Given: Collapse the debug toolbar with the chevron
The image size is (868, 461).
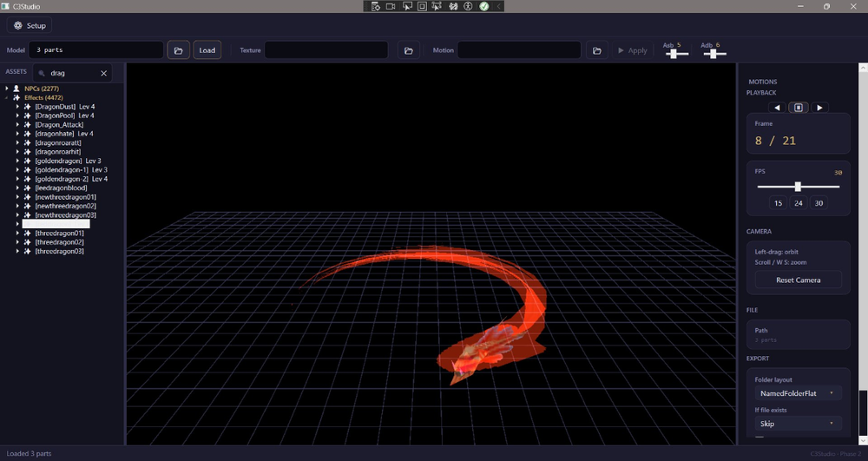Looking at the screenshot, I should (x=498, y=6).
